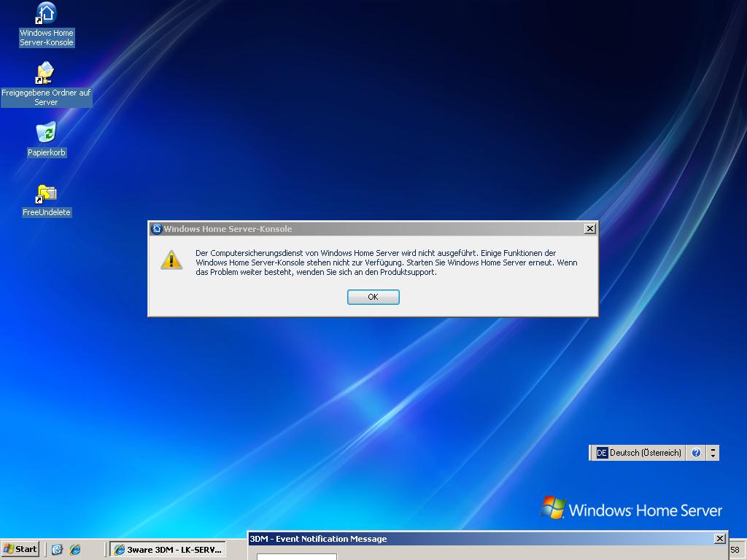Viewport: 747px width, 560px height.
Task: Click the DE language indicator
Action: tap(602, 452)
